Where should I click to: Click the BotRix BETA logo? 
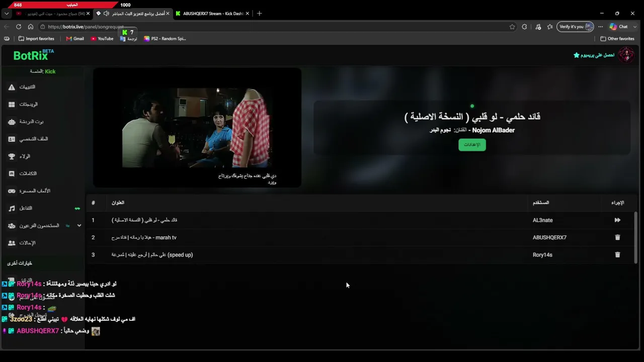[x=33, y=55]
